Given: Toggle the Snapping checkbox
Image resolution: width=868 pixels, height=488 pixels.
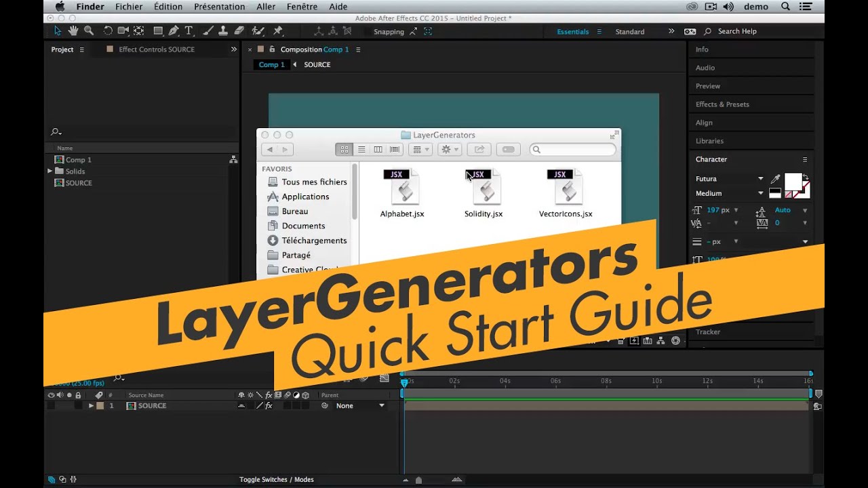Looking at the screenshot, I should [x=368, y=32].
